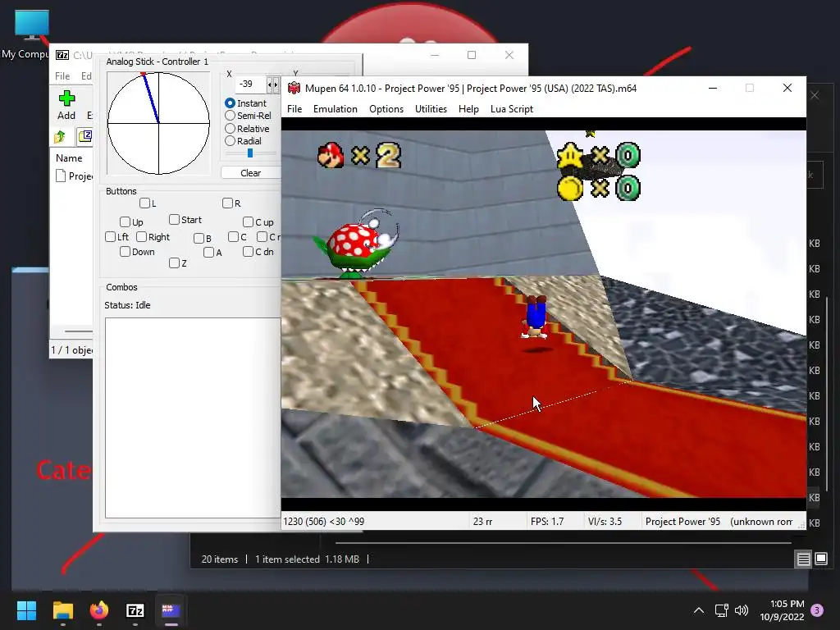Check the Lft d-pad checkbox

click(111, 237)
